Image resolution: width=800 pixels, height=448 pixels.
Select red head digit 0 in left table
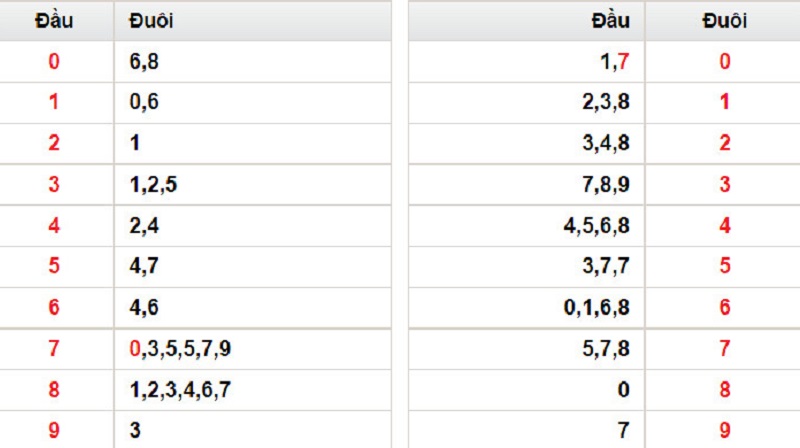[x=54, y=62]
